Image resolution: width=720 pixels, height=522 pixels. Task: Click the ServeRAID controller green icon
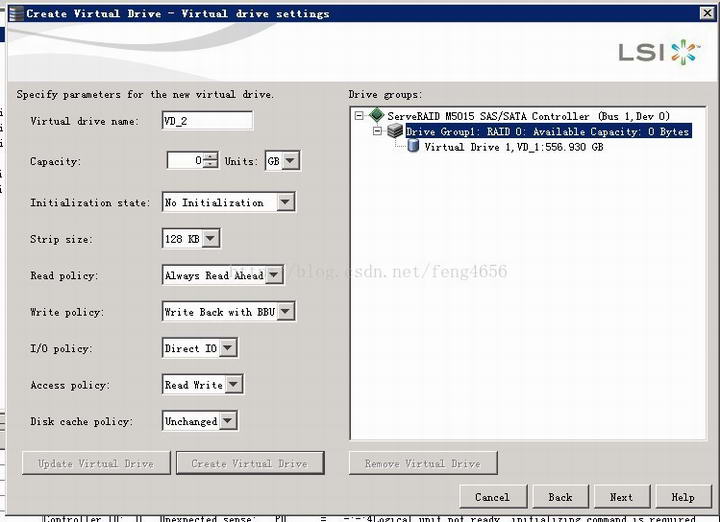(377, 115)
